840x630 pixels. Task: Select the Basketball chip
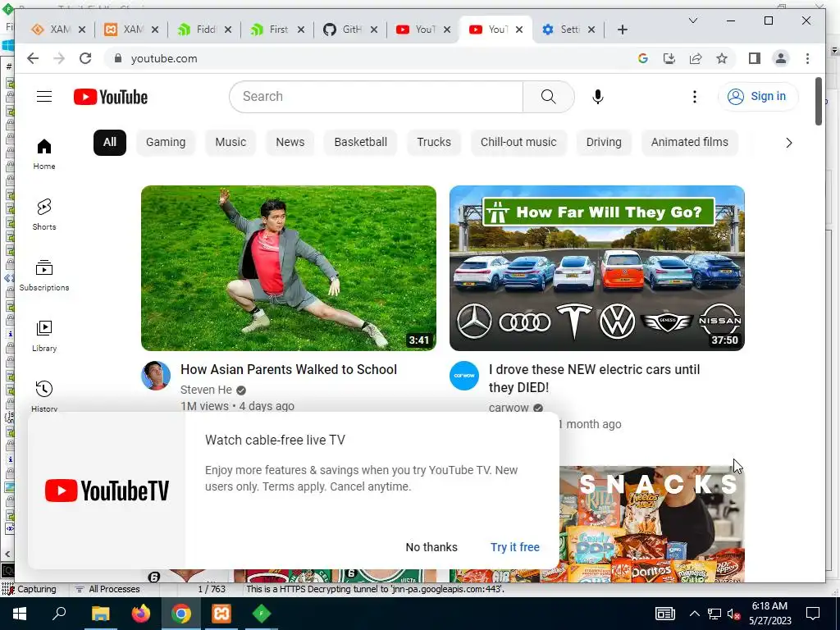pyautogui.click(x=361, y=142)
